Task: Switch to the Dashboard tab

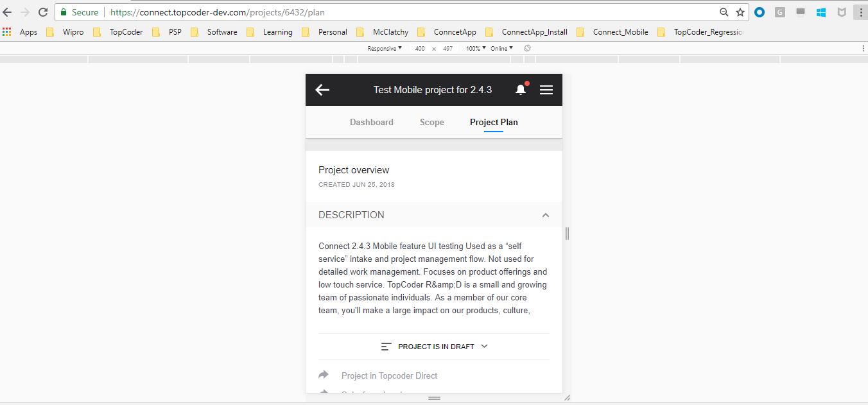Action: point(372,122)
